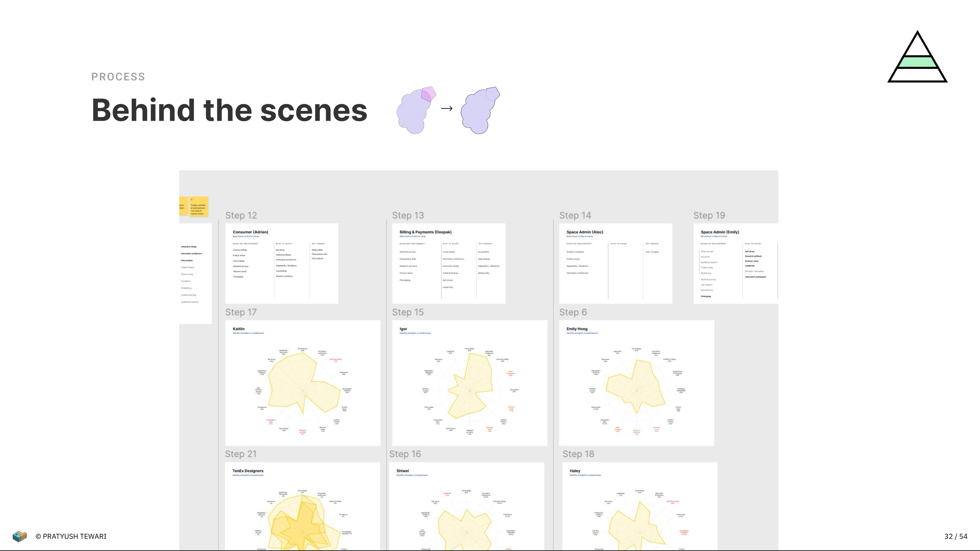Select the Space Admin (Emily) card
980x551 pixels.
click(x=735, y=263)
